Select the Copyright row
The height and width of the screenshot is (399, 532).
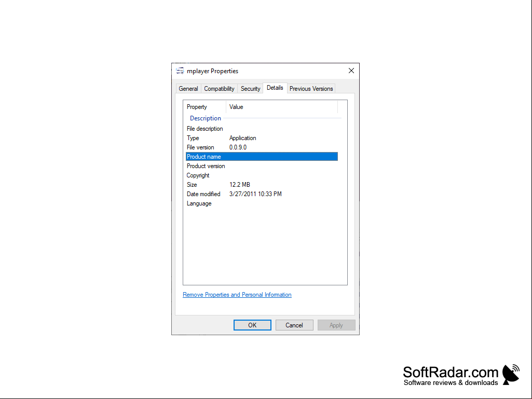262,175
